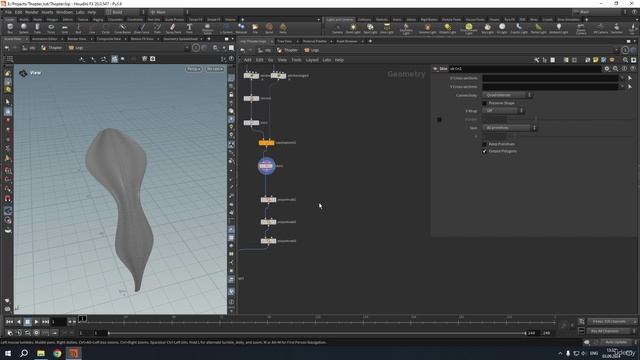
Task: Select the blue highlighted skin node
Action: click(266, 166)
